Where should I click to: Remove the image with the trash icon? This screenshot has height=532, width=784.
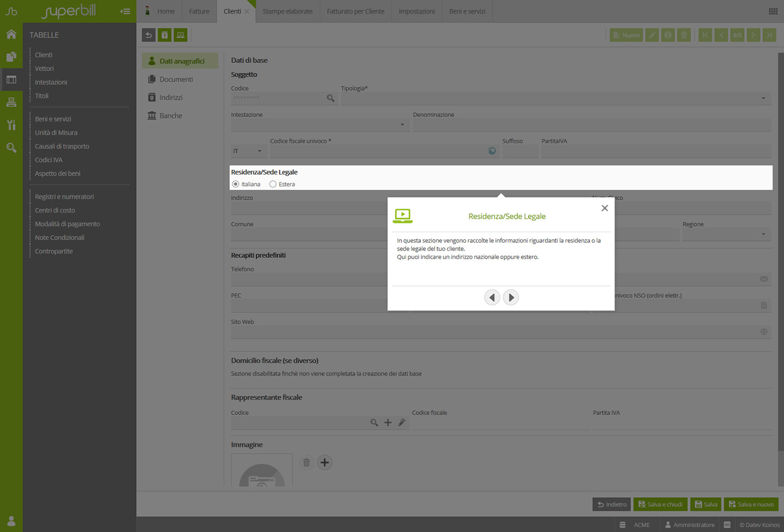click(x=307, y=462)
